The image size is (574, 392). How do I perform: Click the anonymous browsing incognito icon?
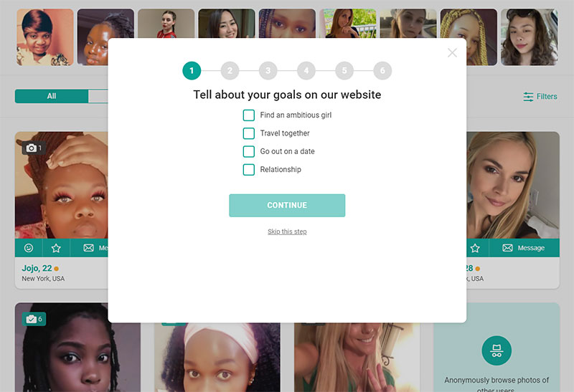497,350
